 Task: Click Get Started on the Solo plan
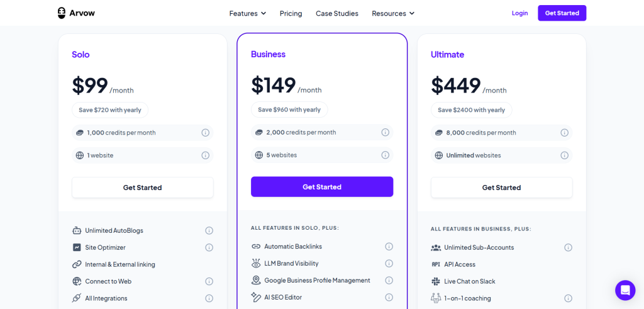143,188
